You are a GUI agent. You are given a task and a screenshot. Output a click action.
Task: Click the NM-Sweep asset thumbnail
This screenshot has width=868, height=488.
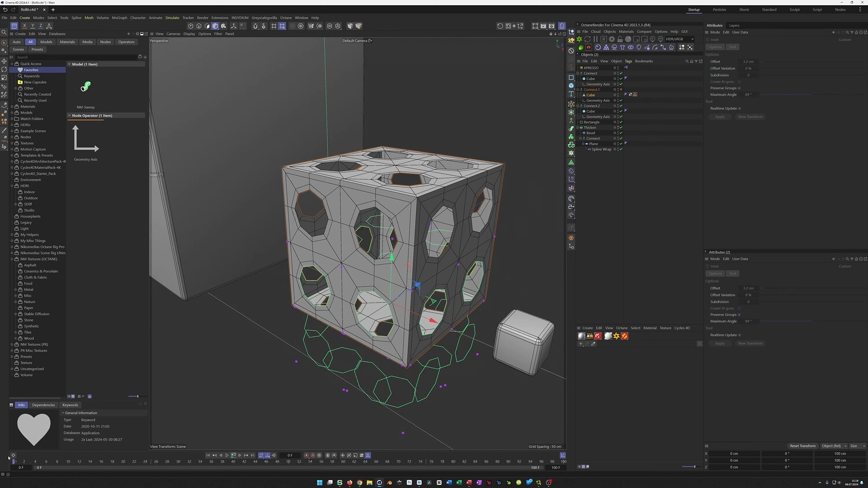[86, 87]
